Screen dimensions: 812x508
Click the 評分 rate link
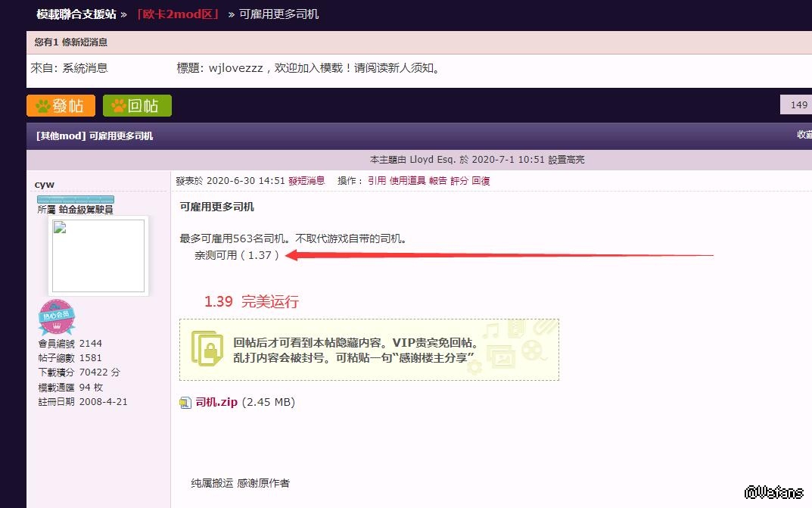pyautogui.click(x=459, y=180)
